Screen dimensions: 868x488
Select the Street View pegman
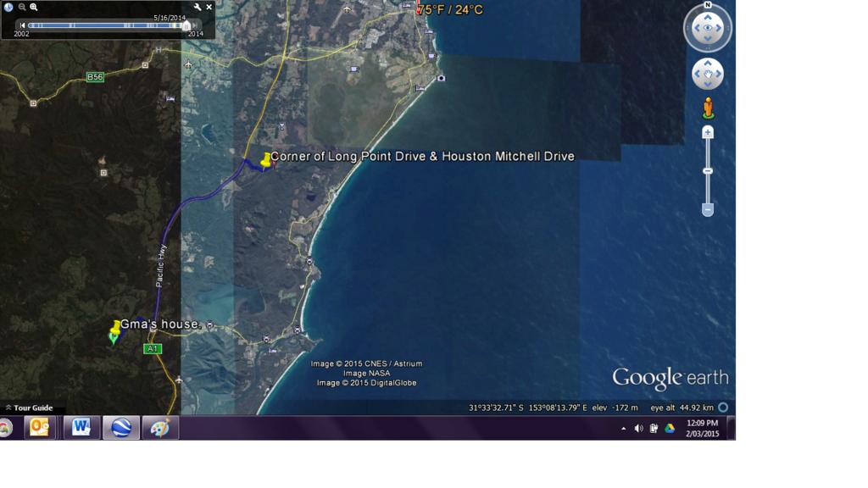pos(708,108)
